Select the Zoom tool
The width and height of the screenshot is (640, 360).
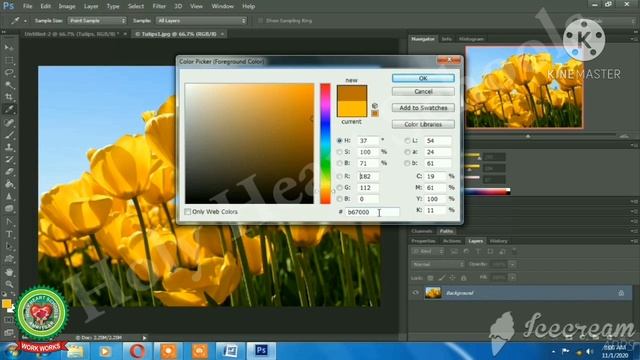tap(9, 284)
